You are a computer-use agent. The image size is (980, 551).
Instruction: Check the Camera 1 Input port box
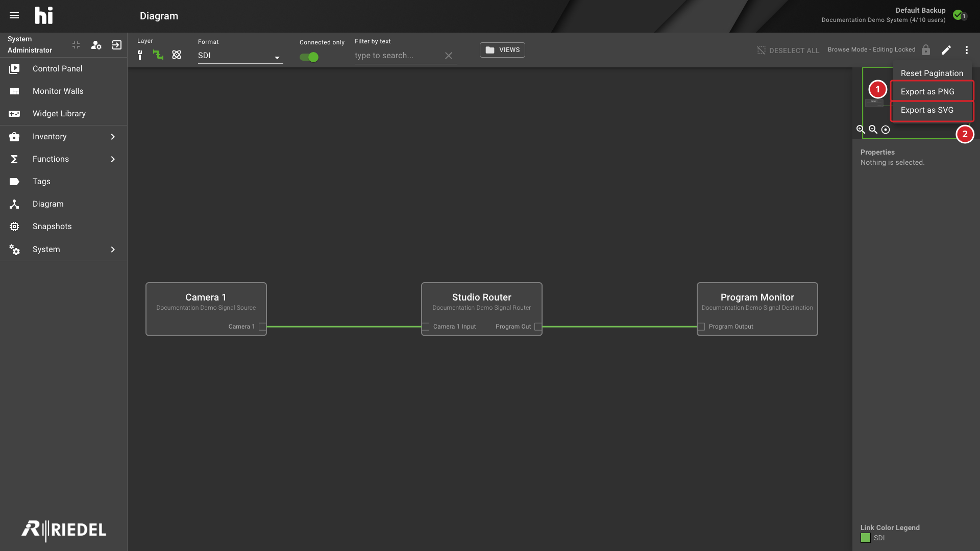point(426,327)
